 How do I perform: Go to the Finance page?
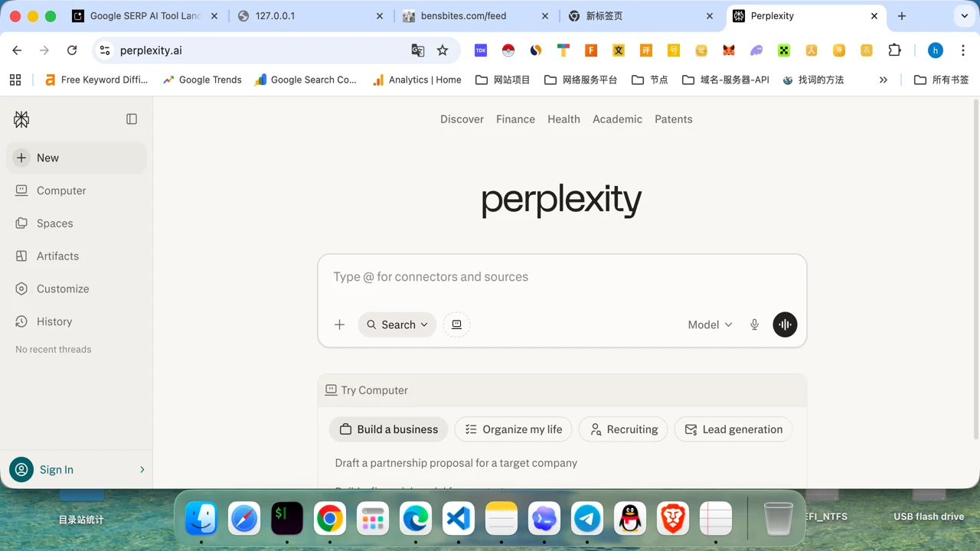pos(515,119)
